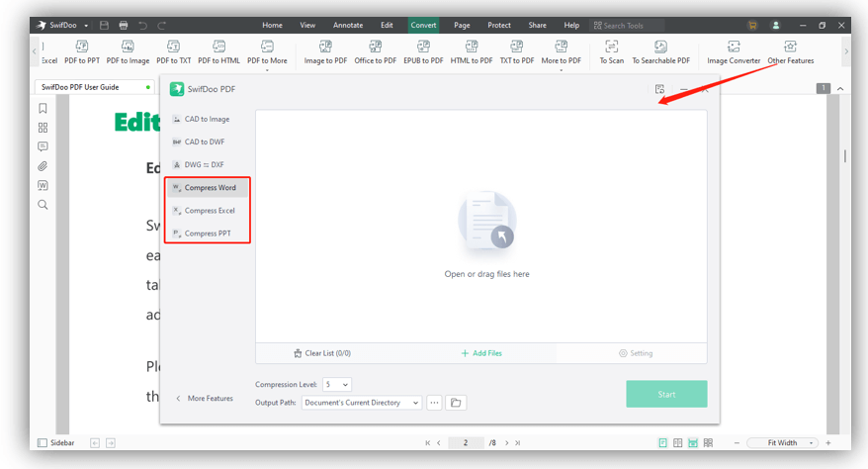Select CAD to Image in the dialog list
This screenshot has height=469, width=868.
pyautogui.click(x=207, y=119)
